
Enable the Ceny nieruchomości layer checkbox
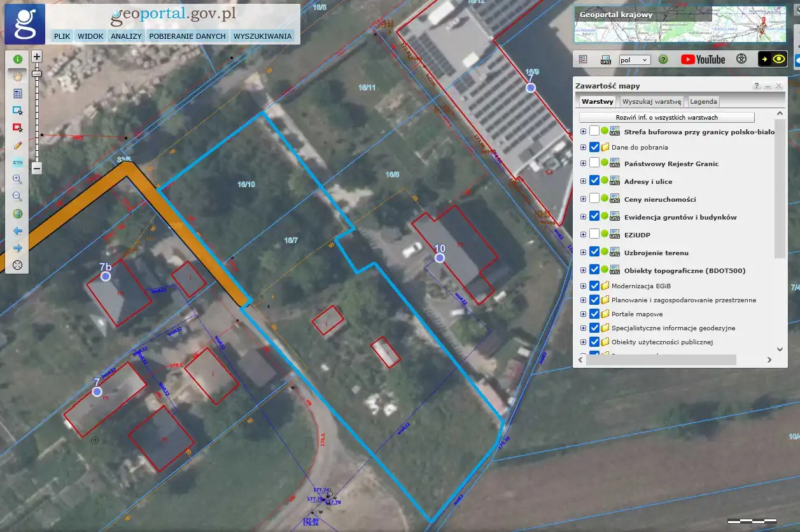[x=594, y=199]
